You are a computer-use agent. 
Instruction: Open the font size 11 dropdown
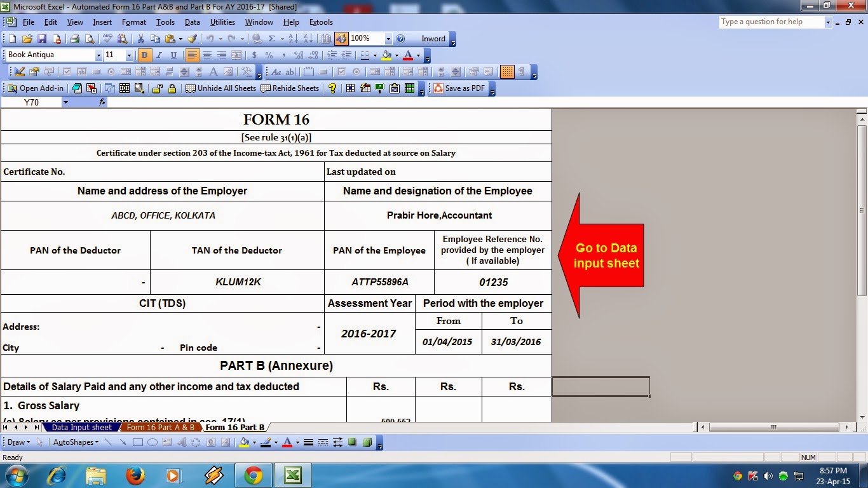click(129, 55)
